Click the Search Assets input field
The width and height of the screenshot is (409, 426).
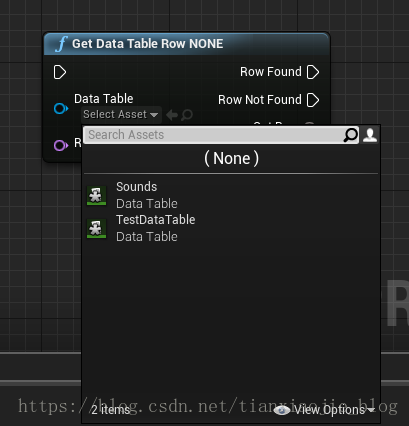pos(221,135)
